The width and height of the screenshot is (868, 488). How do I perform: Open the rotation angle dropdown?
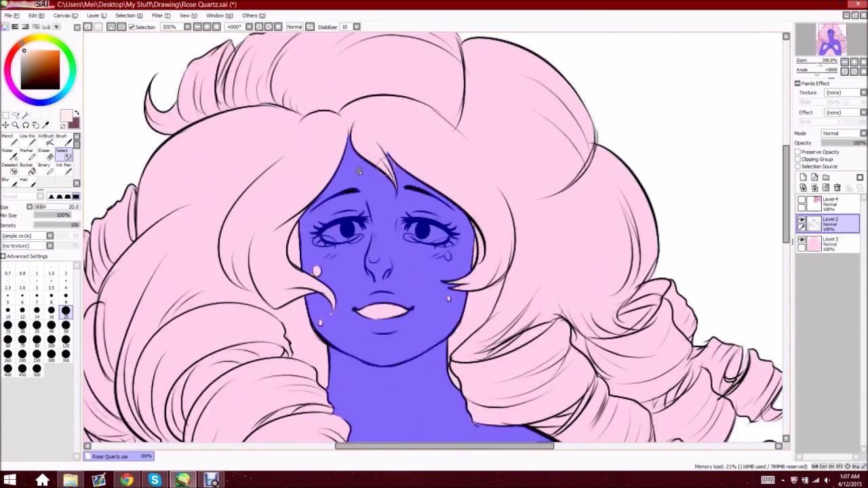[249, 26]
